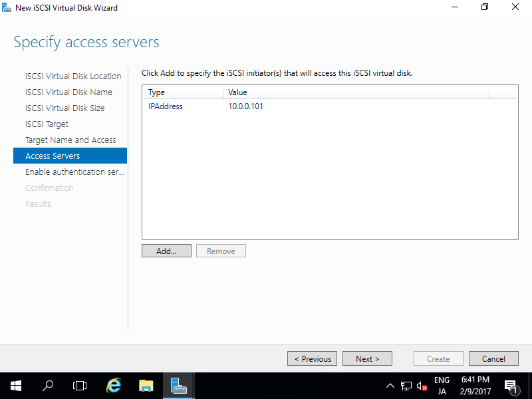Click the Add... button

(166, 251)
